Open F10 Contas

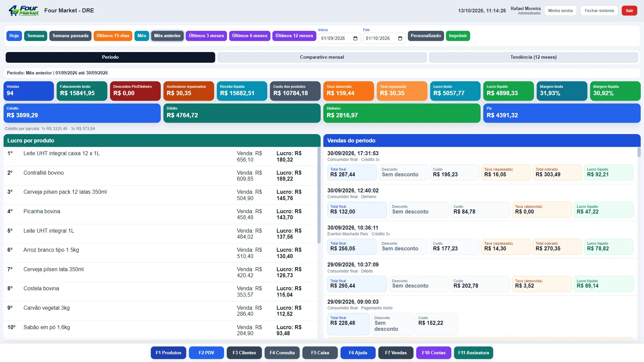(434, 353)
